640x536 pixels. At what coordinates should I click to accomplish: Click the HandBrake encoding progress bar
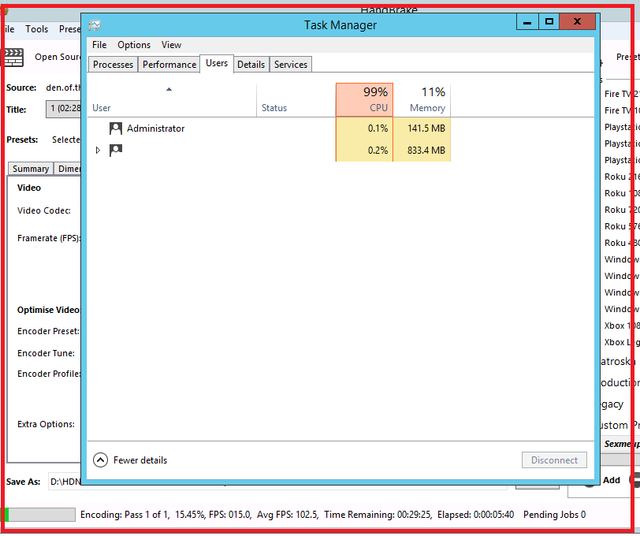coord(40,514)
